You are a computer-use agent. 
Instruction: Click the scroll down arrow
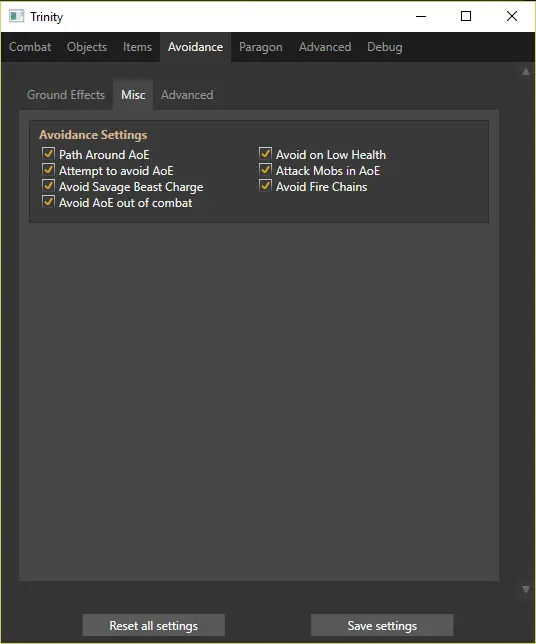point(526,589)
